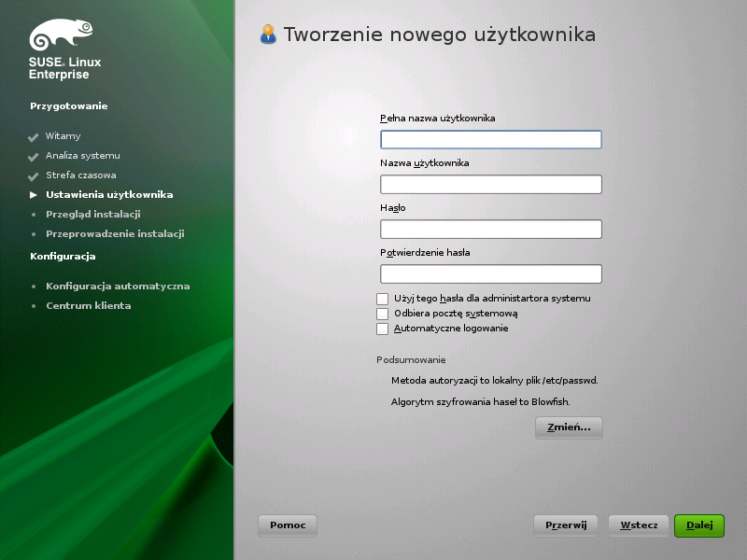Proceed with the green Dalej button
Image resolution: width=747 pixels, height=560 pixels.
(698, 525)
